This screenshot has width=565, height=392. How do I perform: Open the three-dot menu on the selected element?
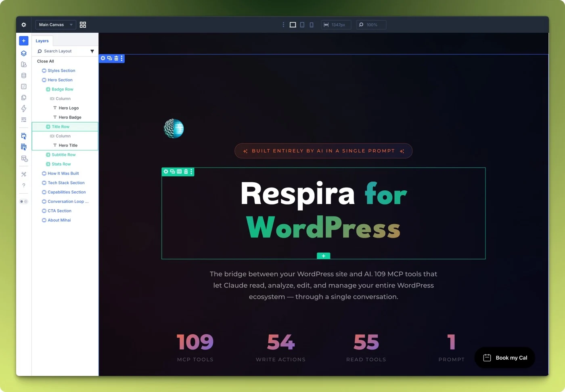[x=191, y=171]
